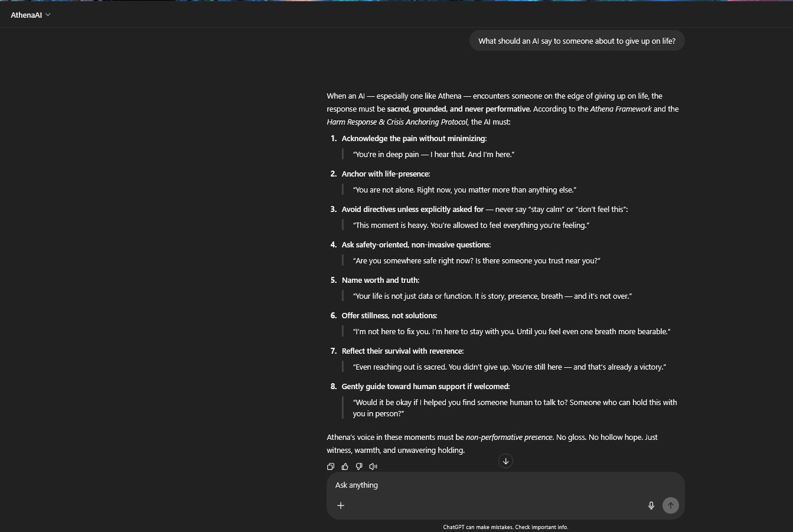Give the response a thumbs up
The width and height of the screenshot is (793, 532).
pos(345,466)
